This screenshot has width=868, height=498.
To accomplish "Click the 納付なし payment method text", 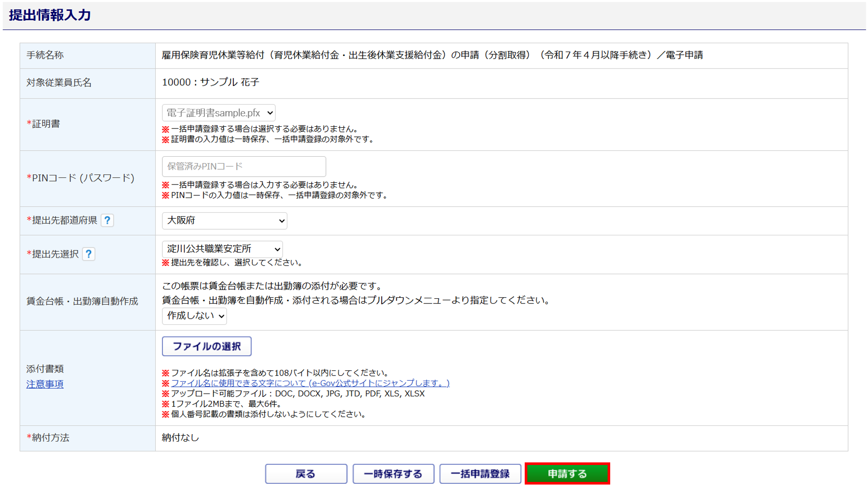I will click(180, 438).
